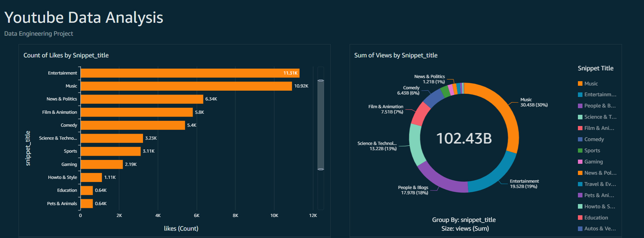Click the likes (Count) axis title
The height and width of the screenshot is (238, 644).
[x=181, y=229]
